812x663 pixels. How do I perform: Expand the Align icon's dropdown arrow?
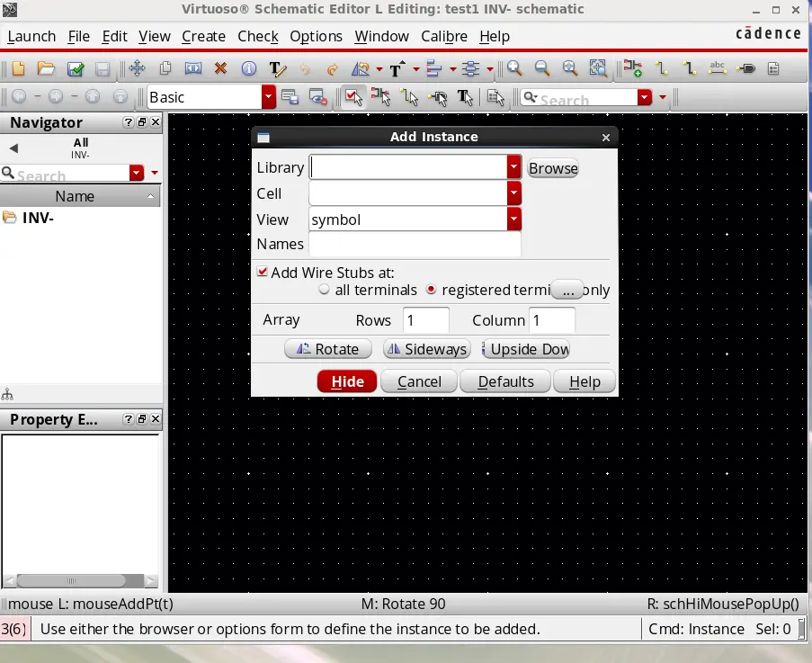452,69
